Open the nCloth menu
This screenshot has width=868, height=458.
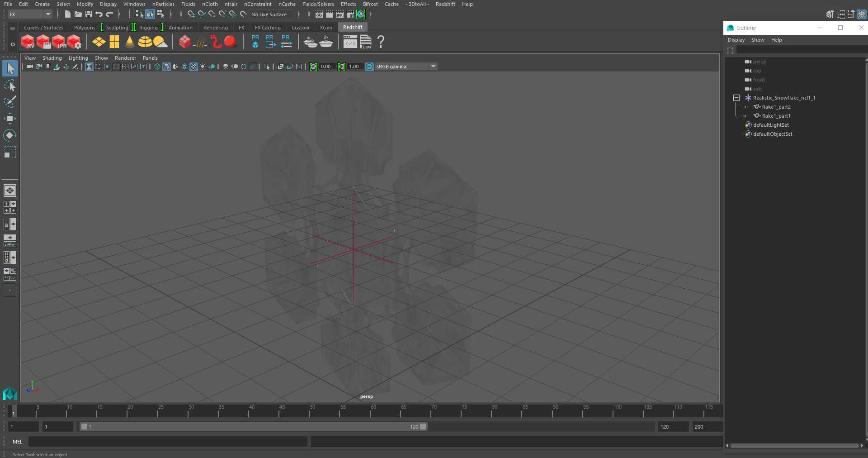210,4
